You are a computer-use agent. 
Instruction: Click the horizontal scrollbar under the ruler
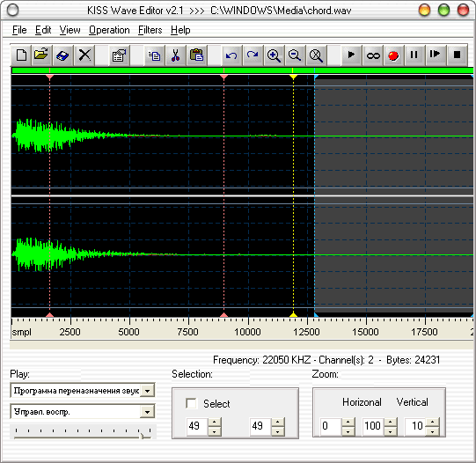[241, 344]
